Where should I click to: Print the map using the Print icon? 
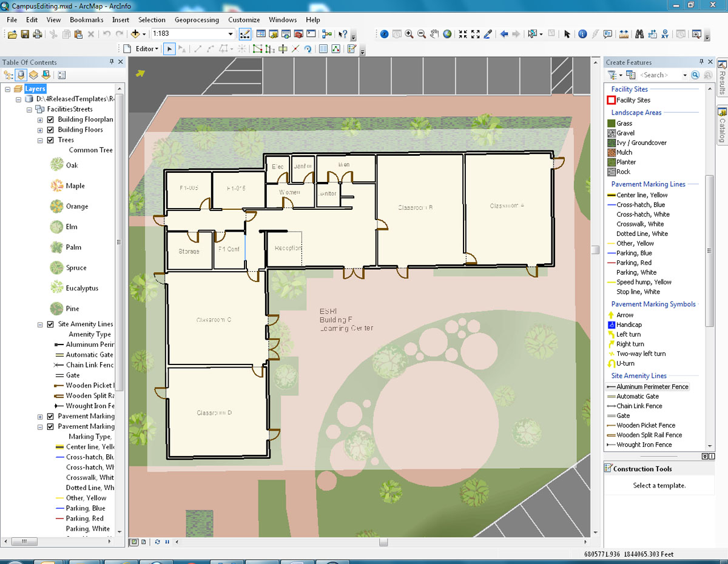[38, 34]
